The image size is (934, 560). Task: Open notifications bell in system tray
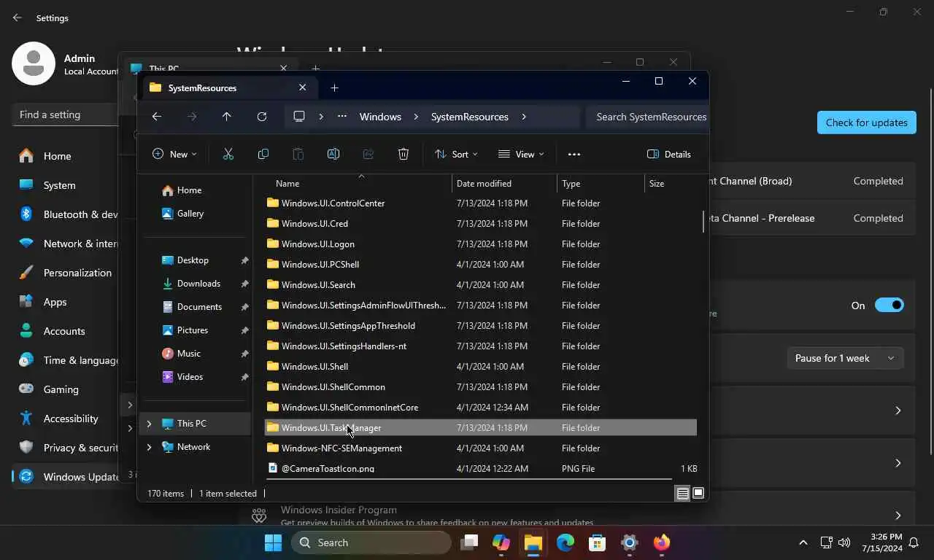914,542
